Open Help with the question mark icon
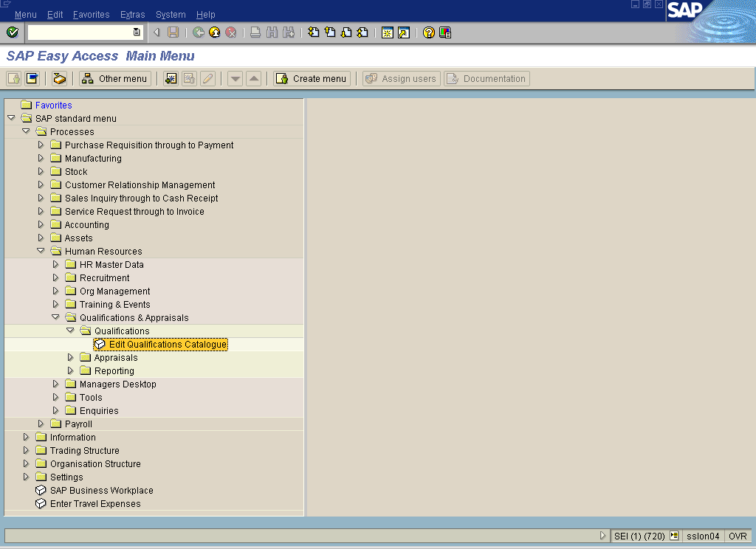Viewport: 756px width, 549px height. [428, 32]
